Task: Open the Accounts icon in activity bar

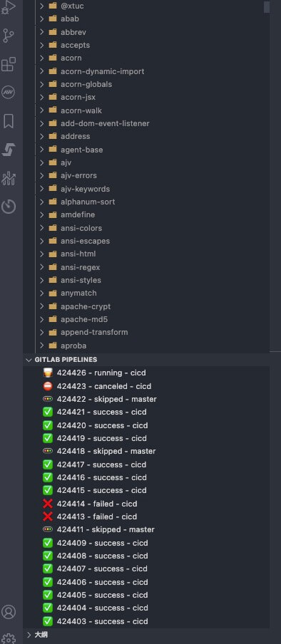Action: [9, 612]
